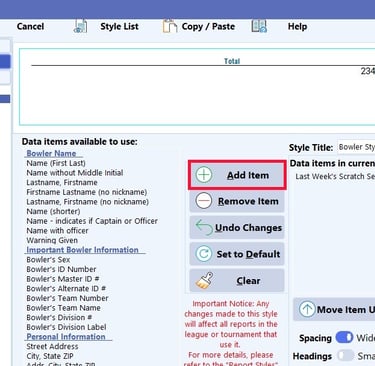Image resolution: width=375 pixels, height=366 pixels.
Task: Click the Cancel toolbar button
Action: point(30,26)
